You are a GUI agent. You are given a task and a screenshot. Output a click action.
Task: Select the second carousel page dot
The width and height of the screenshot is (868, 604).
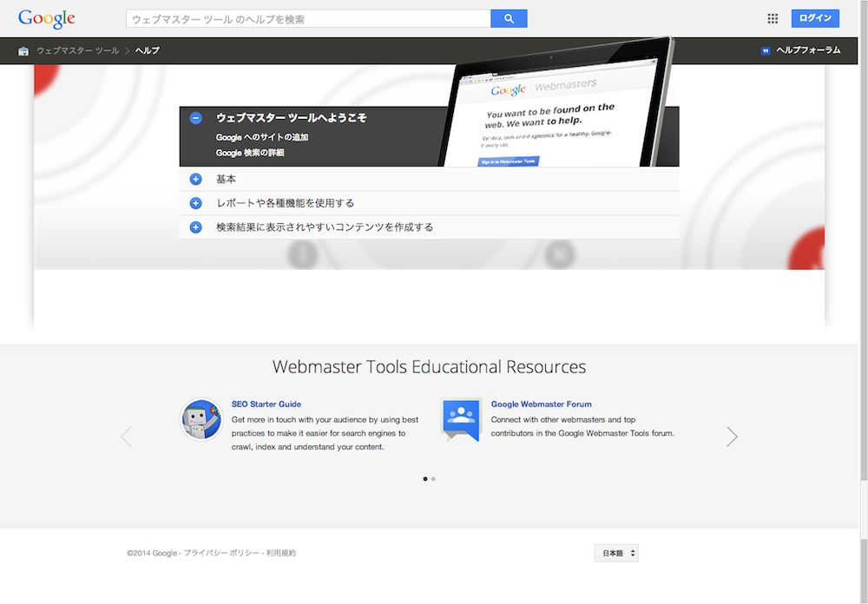(433, 478)
